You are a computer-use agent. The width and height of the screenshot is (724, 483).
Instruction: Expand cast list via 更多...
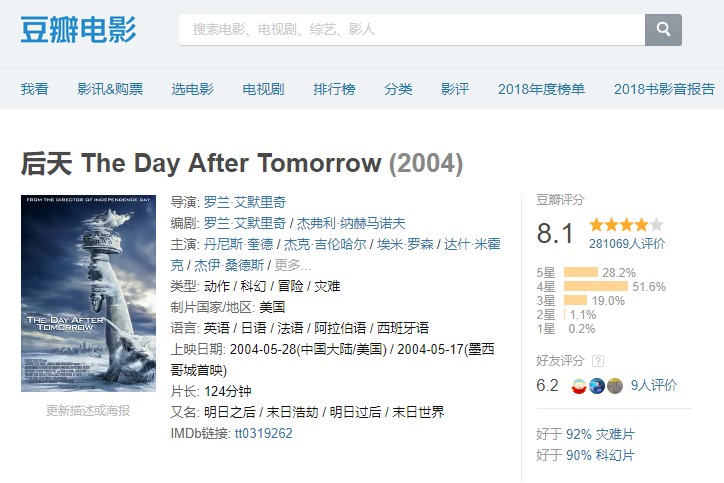coord(293,265)
